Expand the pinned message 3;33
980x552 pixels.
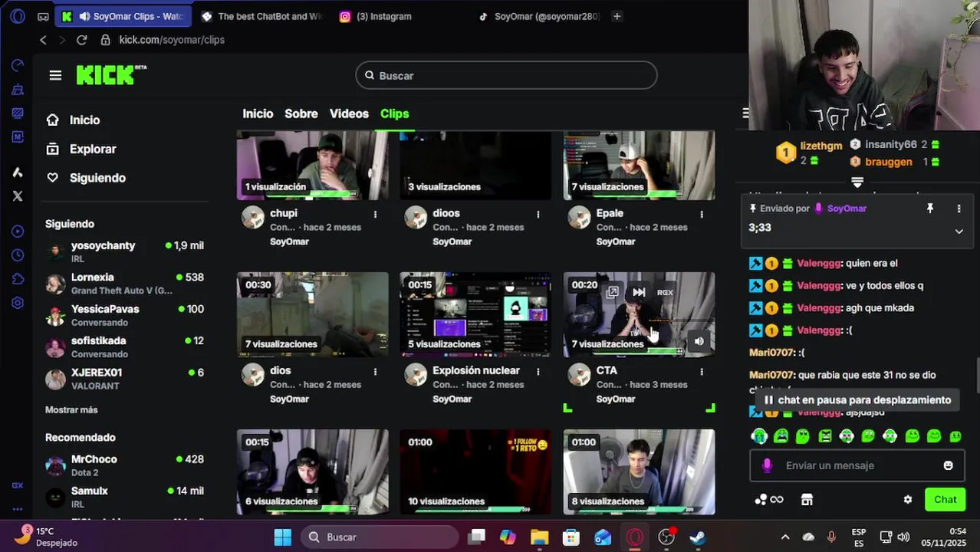click(x=959, y=231)
